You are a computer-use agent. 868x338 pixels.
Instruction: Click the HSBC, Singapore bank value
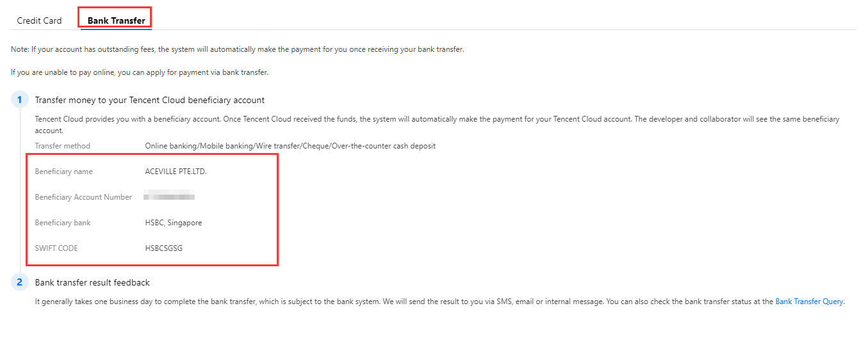[174, 223]
